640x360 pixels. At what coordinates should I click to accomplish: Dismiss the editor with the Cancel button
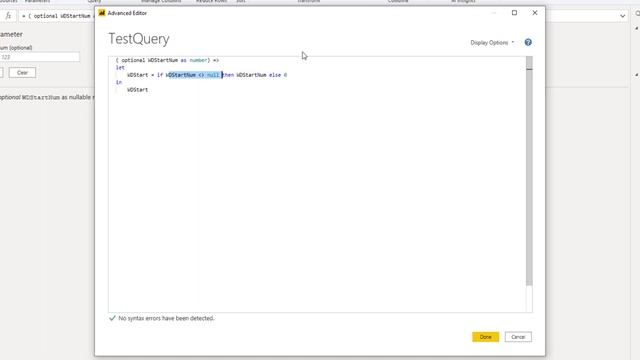(x=518, y=337)
